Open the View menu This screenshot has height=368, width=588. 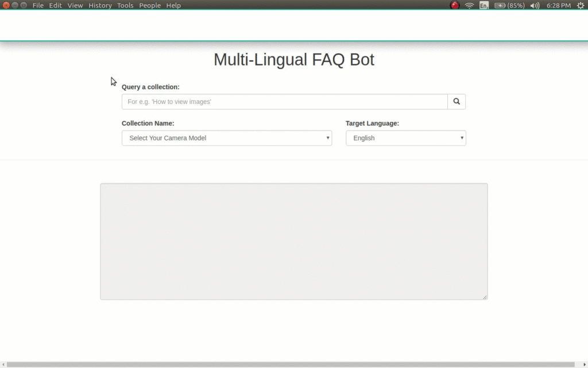pyautogui.click(x=75, y=6)
